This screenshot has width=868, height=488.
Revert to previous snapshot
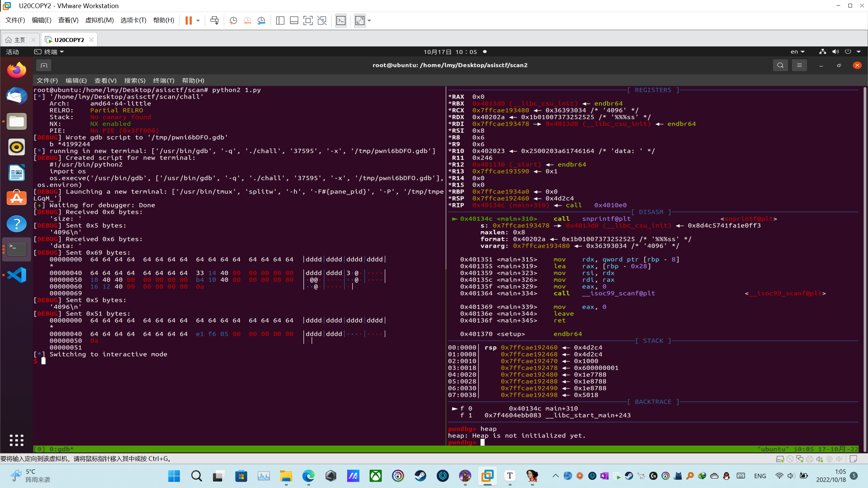click(x=247, y=20)
